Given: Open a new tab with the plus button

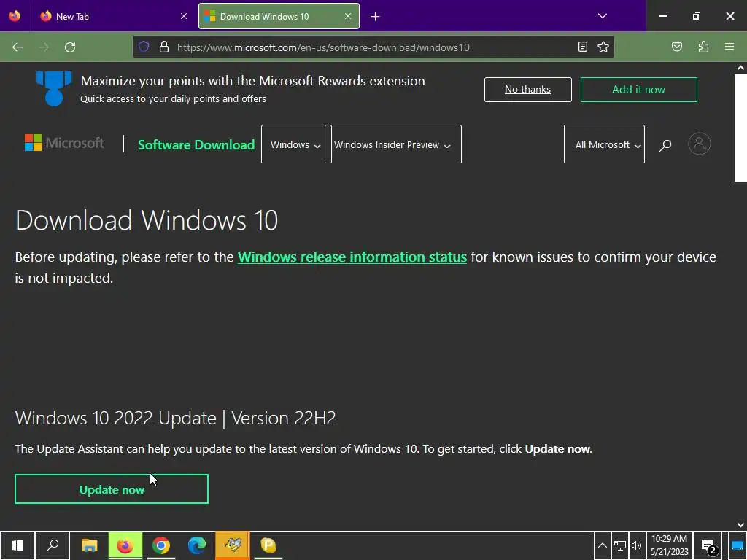Looking at the screenshot, I should point(376,17).
